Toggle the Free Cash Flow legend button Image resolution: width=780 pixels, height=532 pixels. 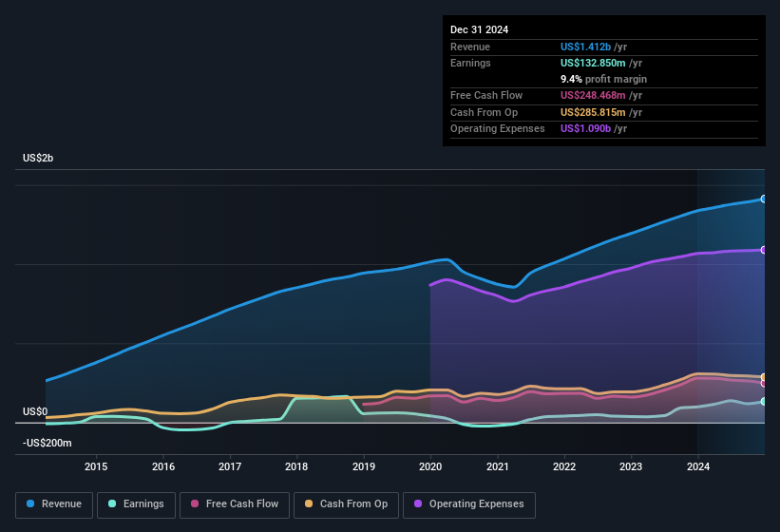click(235, 504)
